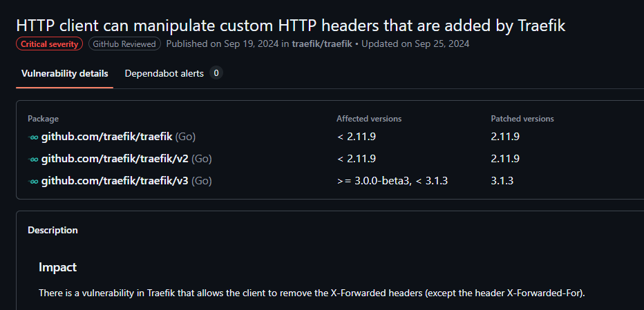Switch to the Dependabot alerts tab

tap(164, 74)
